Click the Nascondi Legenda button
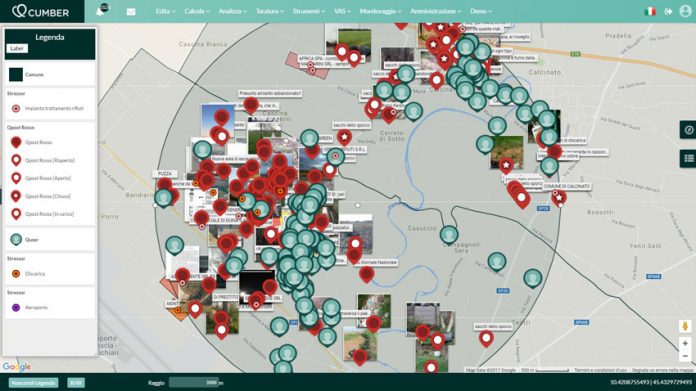Image resolution: width=696 pixels, height=391 pixels. click(33, 383)
